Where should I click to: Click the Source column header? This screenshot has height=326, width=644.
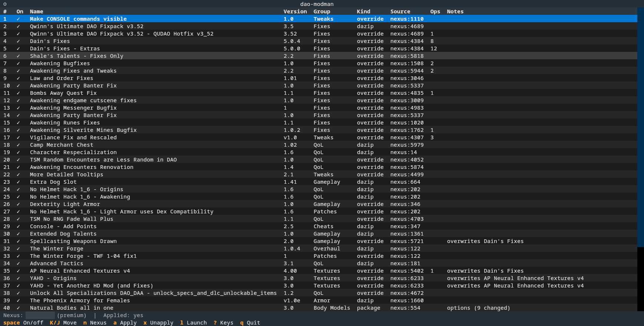[x=400, y=11]
